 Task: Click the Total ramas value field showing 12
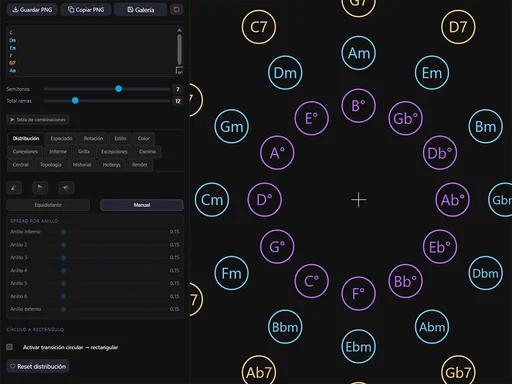click(178, 101)
